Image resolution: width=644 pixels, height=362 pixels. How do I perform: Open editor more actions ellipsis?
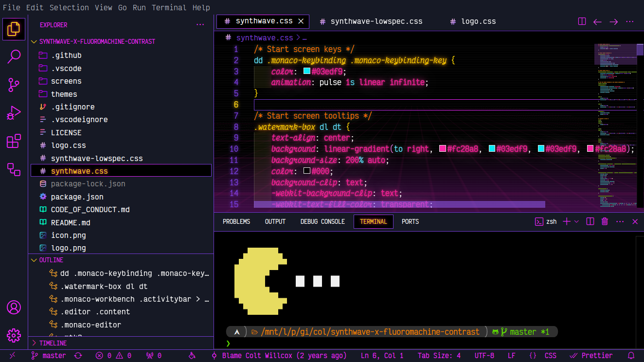point(630,21)
